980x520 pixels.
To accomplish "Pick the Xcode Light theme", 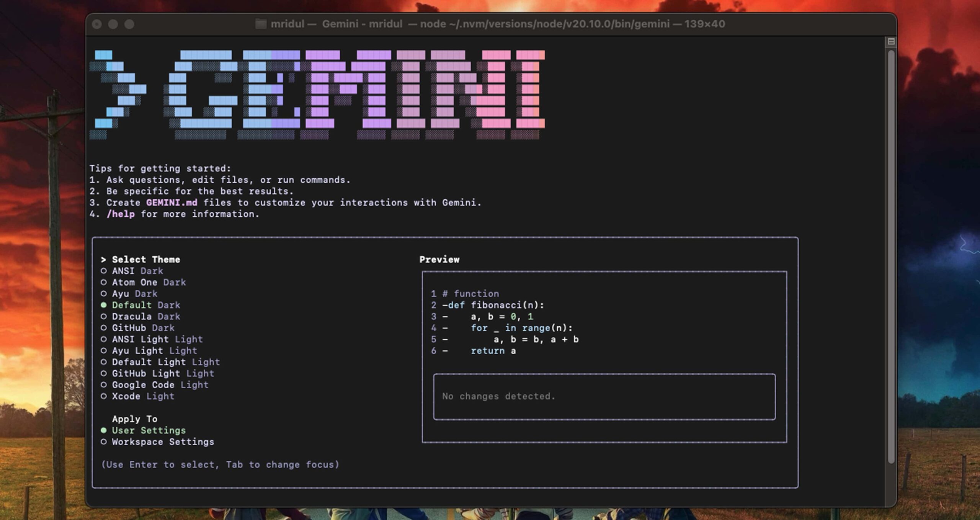I will click(x=137, y=396).
